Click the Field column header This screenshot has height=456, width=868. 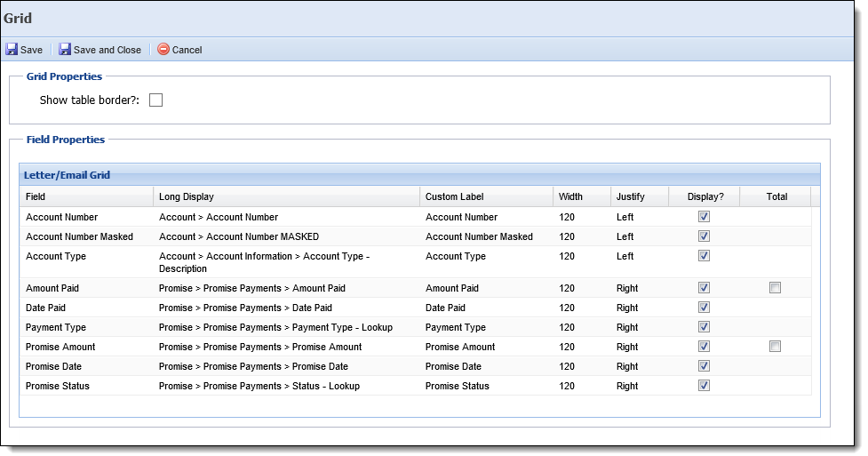(x=86, y=196)
